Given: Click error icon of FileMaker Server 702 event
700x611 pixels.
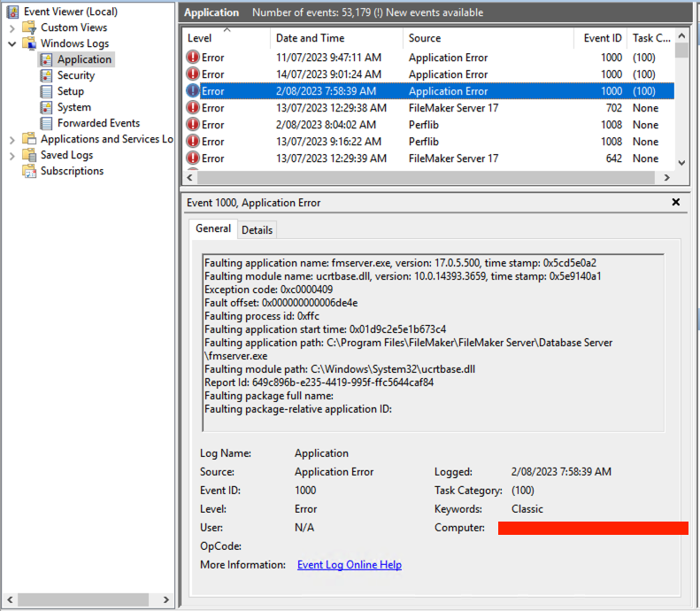Looking at the screenshot, I should pyautogui.click(x=193, y=108).
